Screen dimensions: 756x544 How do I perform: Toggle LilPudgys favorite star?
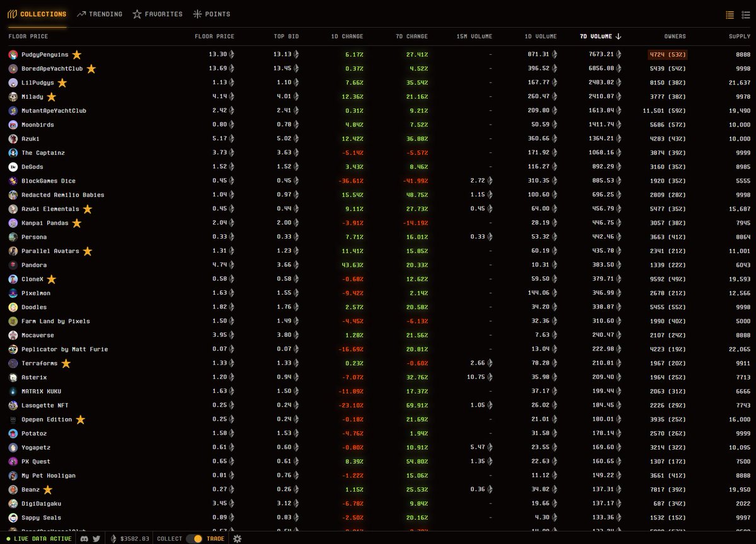62,82
